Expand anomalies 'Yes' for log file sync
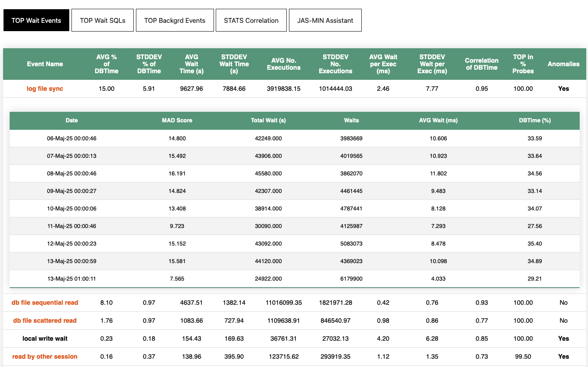This screenshot has height=367, width=588. click(x=563, y=89)
